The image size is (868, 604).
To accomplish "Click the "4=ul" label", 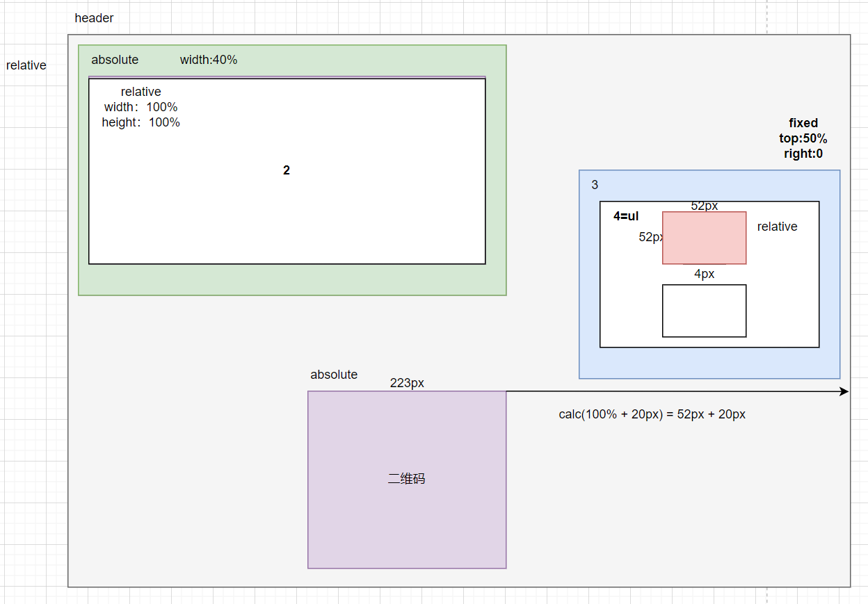I will (626, 216).
